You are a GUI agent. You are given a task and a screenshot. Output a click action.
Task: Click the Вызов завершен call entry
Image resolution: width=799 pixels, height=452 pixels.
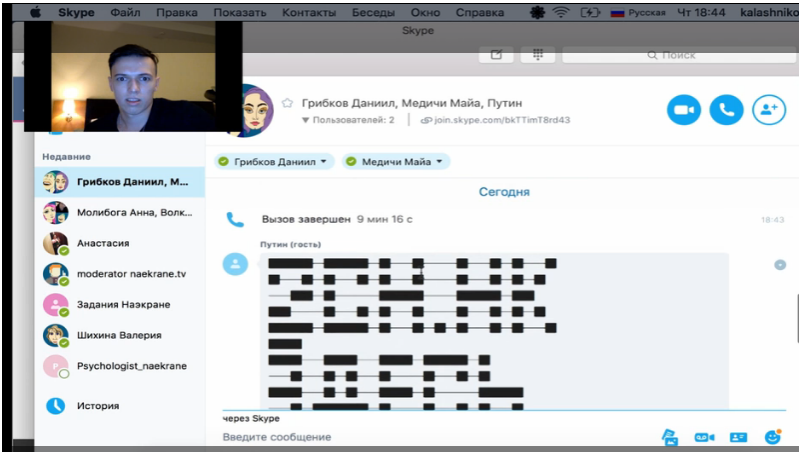click(x=337, y=219)
